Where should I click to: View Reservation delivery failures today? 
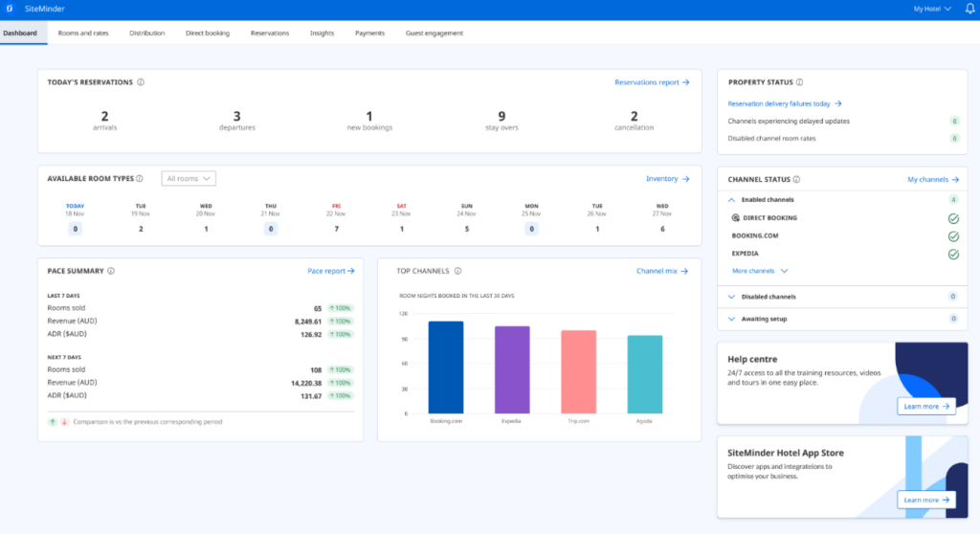coord(785,103)
